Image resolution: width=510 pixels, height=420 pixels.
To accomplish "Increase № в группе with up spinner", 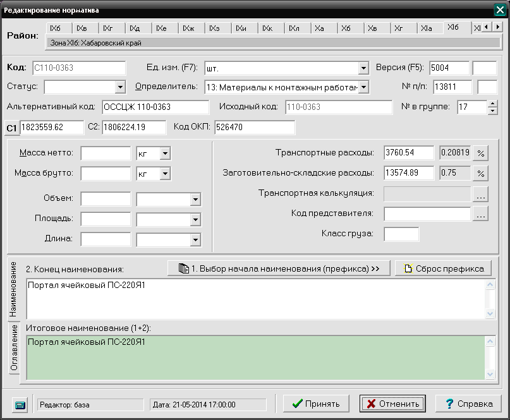I will [493, 104].
